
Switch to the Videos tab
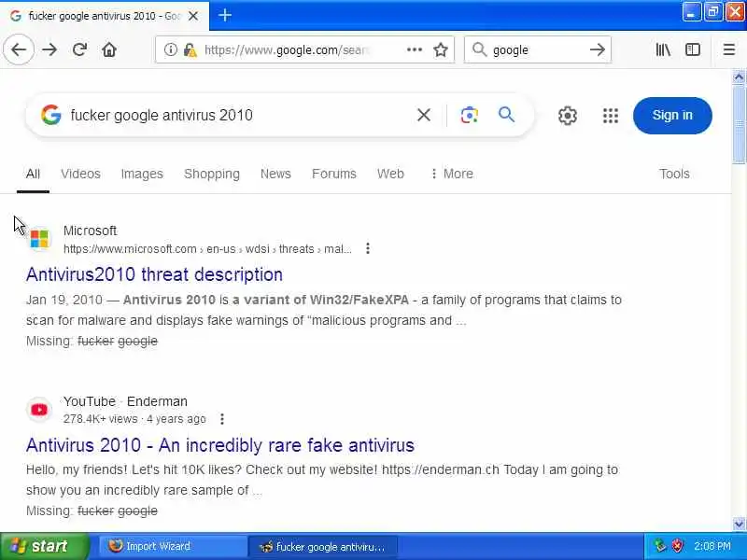click(80, 174)
